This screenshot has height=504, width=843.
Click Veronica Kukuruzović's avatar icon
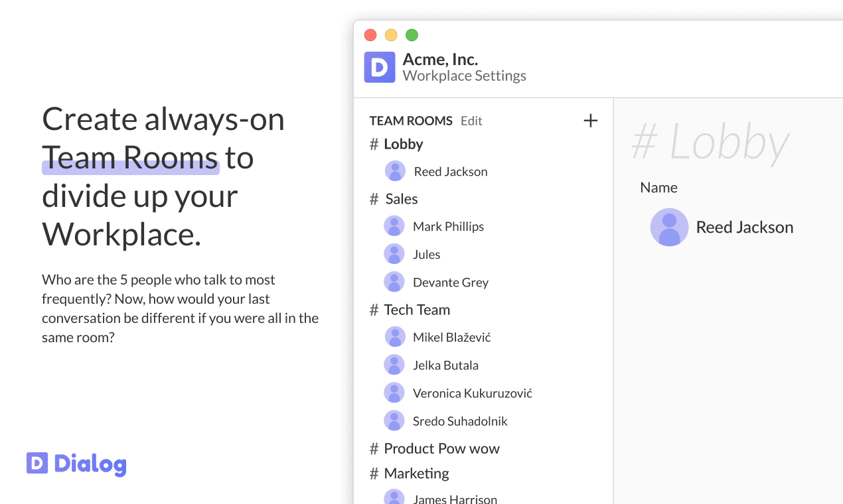[x=394, y=393]
